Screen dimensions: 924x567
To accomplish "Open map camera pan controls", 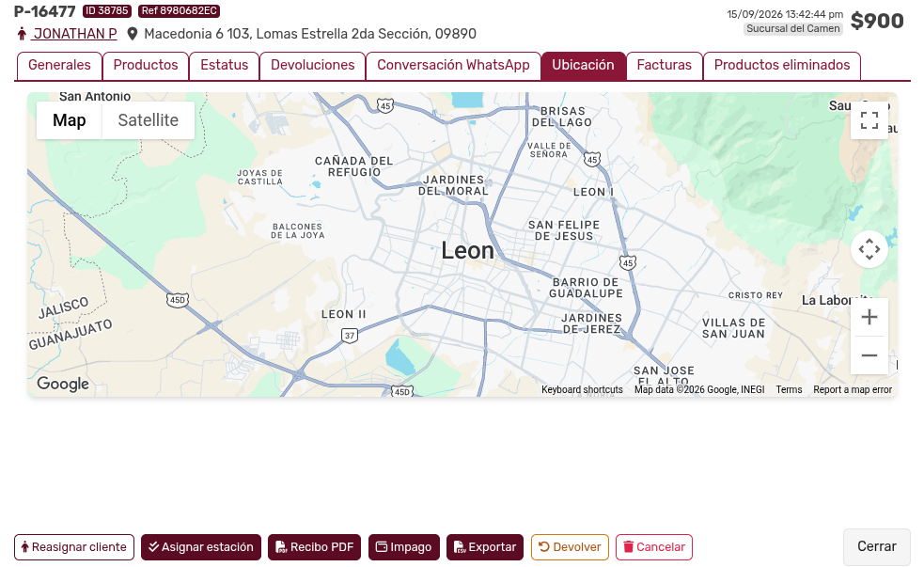I will click(869, 249).
